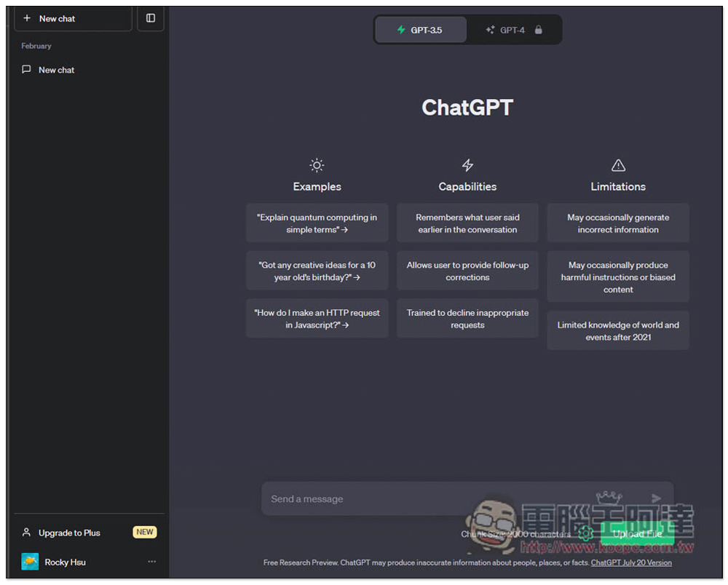Click the warning triangle above Limitations
Screen dimensions: 728x585
tap(618, 165)
